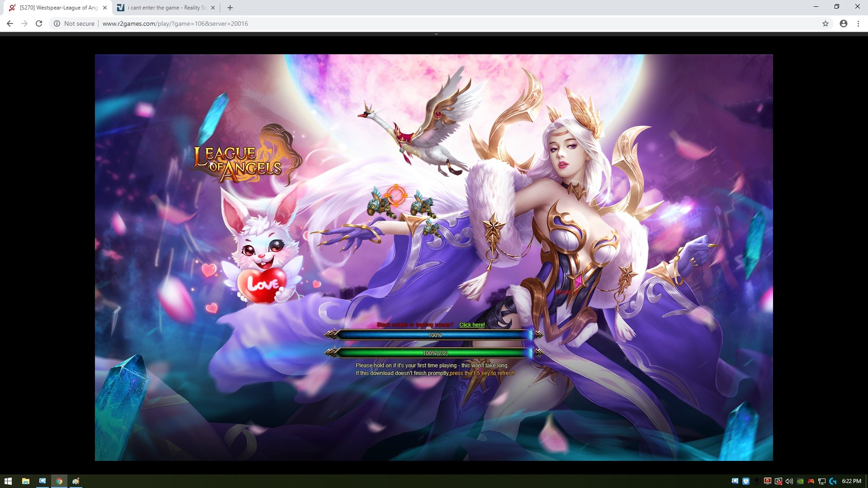Click the 'Click here!' loading issues link
The width and height of the screenshot is (868, 488).
click(x=472, y=325)
